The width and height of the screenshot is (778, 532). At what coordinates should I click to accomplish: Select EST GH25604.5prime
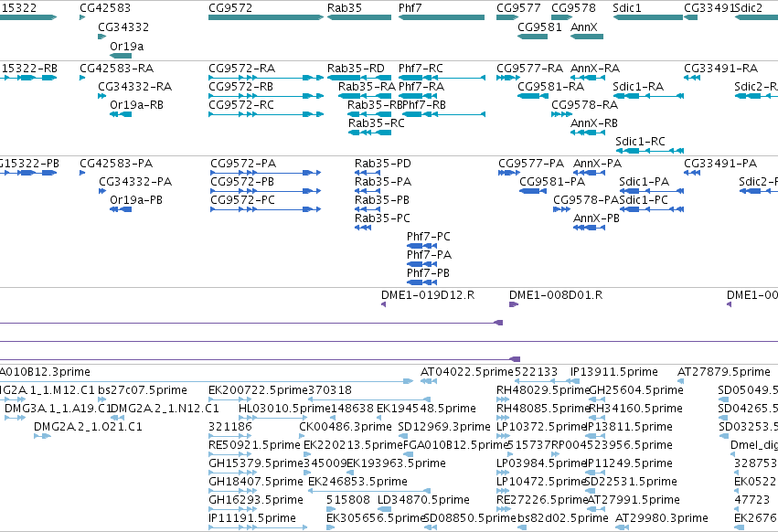636,390
